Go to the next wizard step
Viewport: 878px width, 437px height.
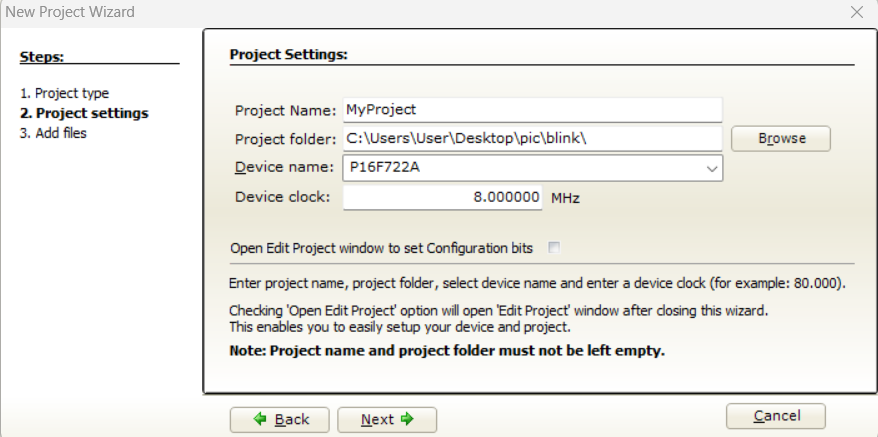387,419
